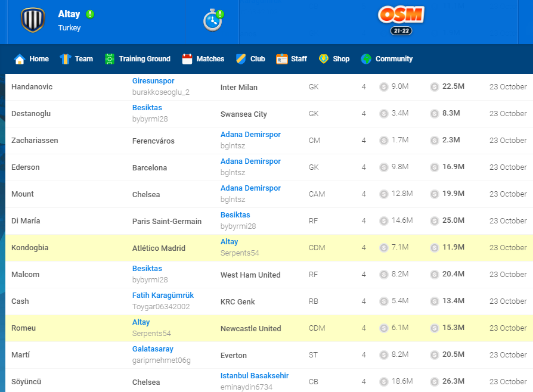Screen dimensions: 533x392
Task: Select player name Malcom
Action: [25, 275]
